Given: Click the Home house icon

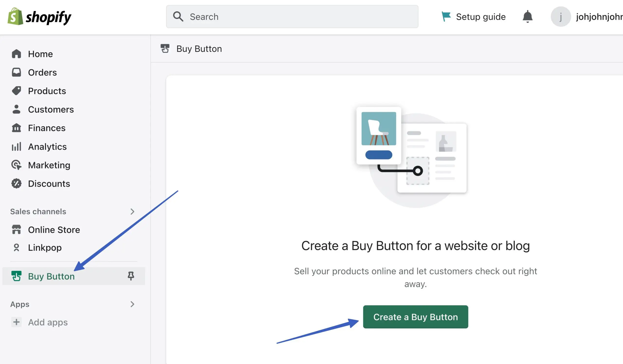Looking at the screenshot, I should pos(16,53).
